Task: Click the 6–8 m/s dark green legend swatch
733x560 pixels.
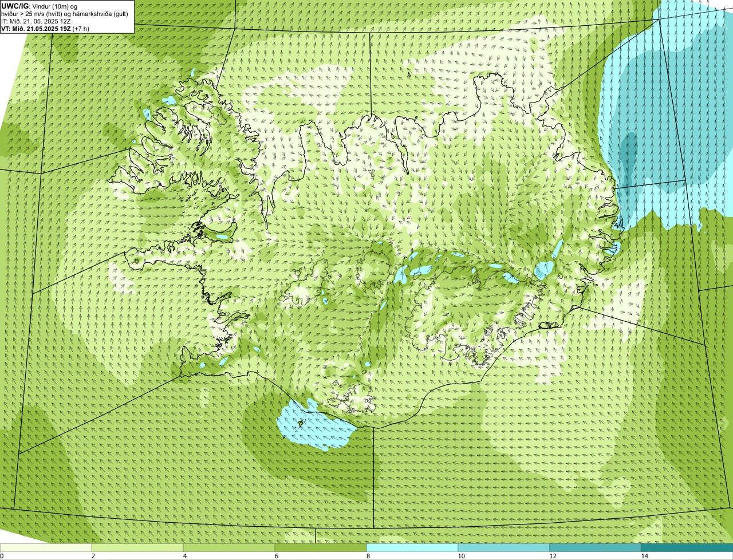Action: pos(321,547)
